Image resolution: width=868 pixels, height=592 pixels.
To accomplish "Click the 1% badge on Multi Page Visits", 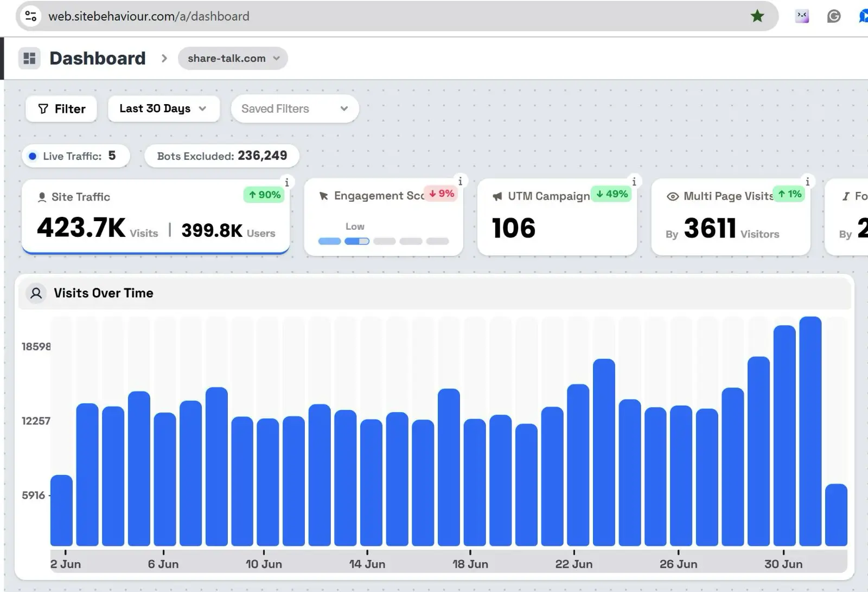I will coord(789,194).
